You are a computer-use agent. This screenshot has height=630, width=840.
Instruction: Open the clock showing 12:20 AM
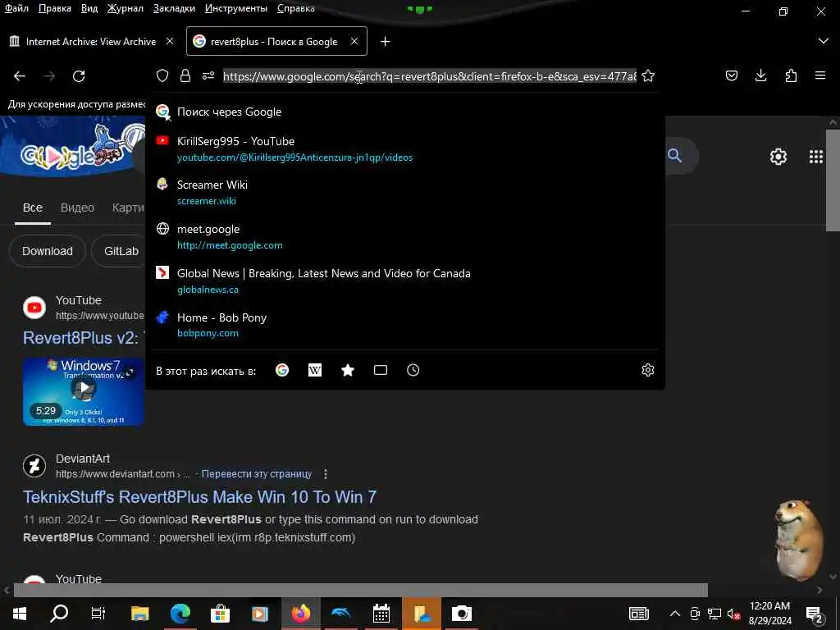pos(769,614)
